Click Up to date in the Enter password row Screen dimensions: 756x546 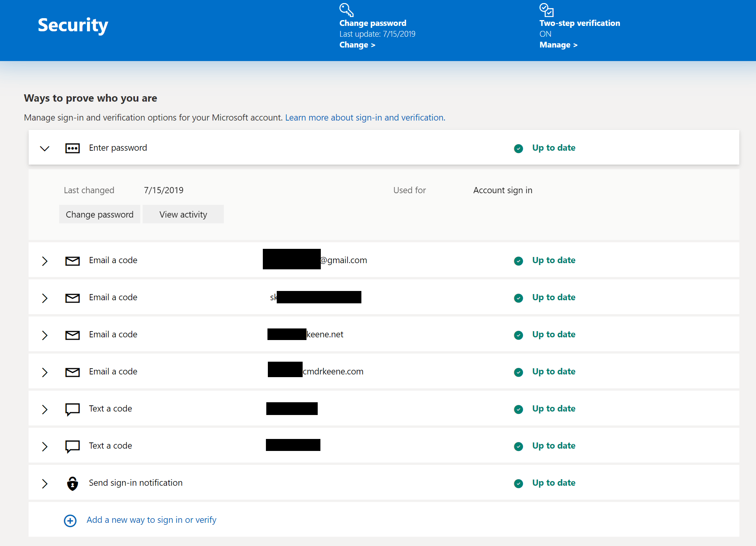[553, 148]
